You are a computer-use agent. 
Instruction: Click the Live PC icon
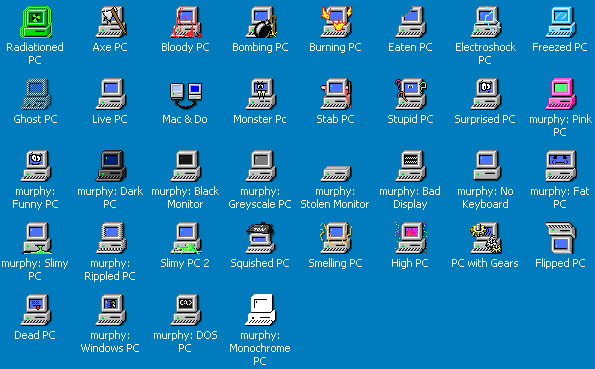tap(110, 94)
